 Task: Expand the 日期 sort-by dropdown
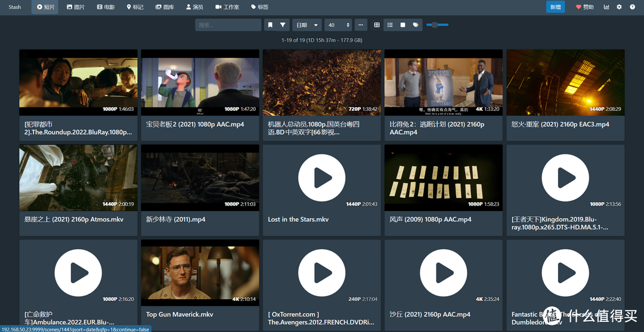point(308,25)
